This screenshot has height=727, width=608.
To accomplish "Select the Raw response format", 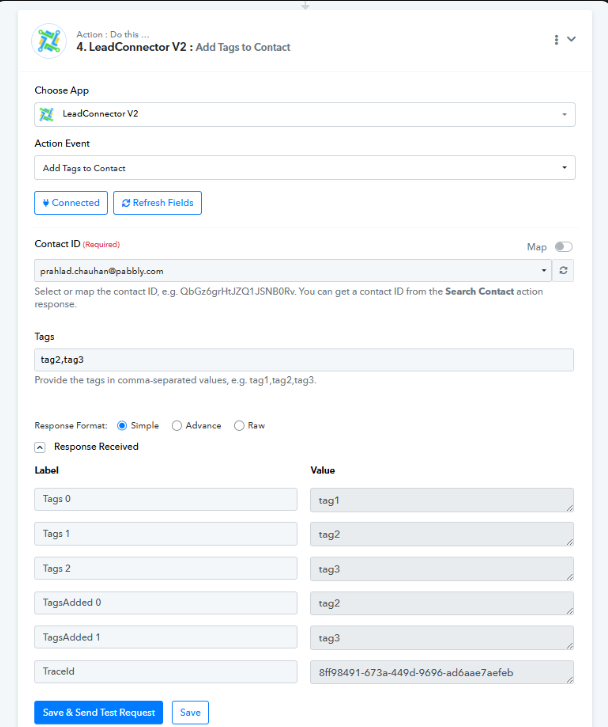I will (x=239, y=425).
